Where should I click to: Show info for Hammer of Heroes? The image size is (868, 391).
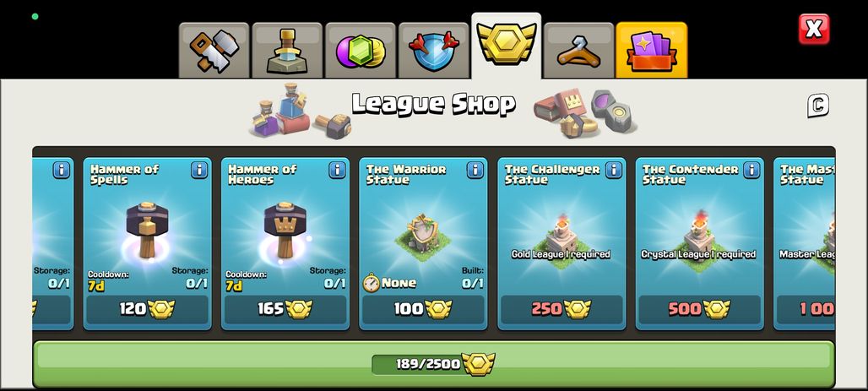[337, 170]
